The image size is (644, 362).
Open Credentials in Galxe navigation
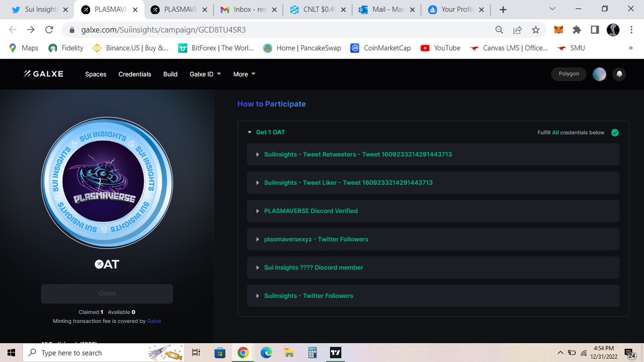(x=135, y=74)
